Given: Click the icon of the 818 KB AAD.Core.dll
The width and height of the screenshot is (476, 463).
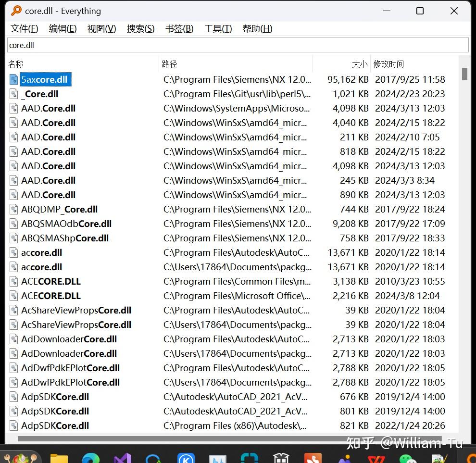Looking at the screenshot, I should [13, 152].
